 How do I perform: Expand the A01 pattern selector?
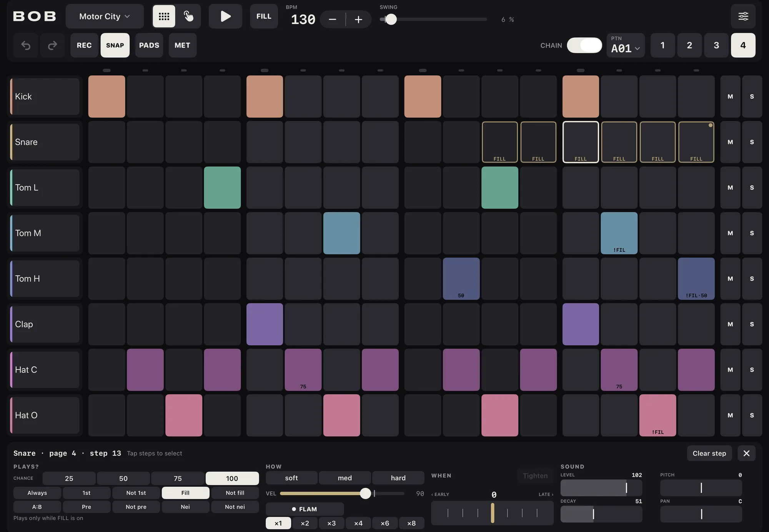(626, 45)
